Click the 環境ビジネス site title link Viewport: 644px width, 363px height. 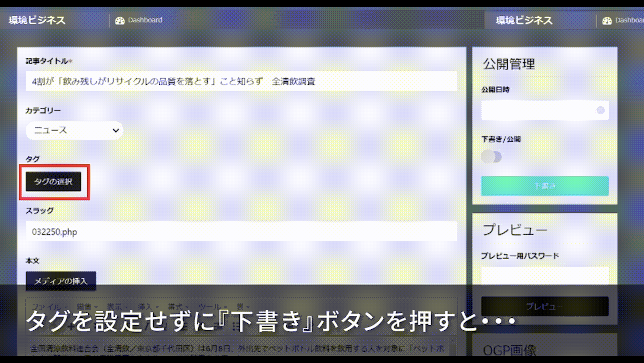[x=36, y=20]
